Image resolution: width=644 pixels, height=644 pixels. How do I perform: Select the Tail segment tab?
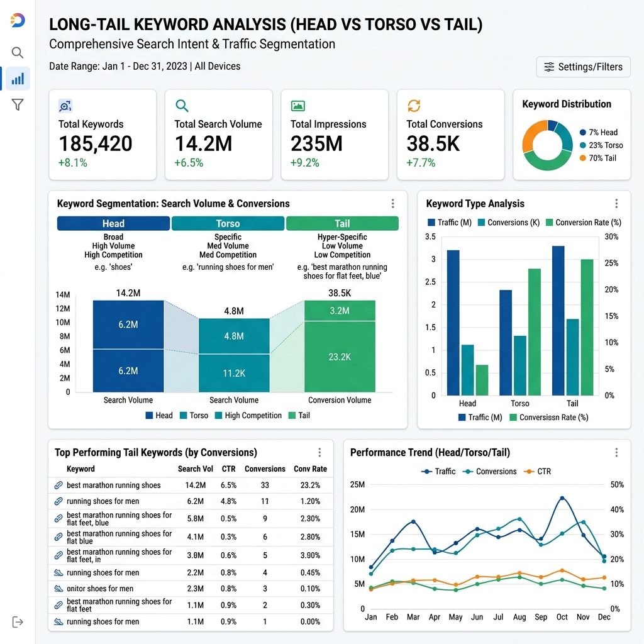(342, 223)
